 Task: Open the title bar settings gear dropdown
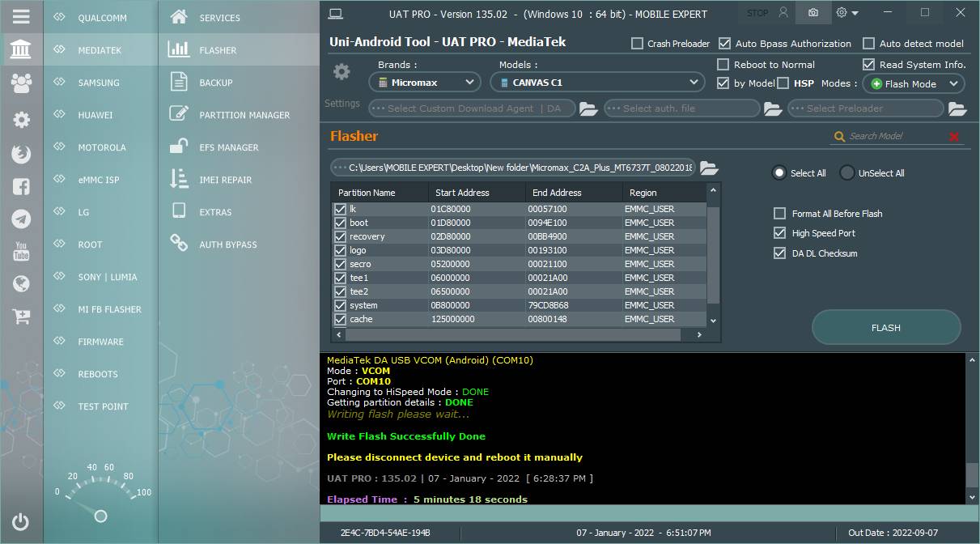[847, 13]
